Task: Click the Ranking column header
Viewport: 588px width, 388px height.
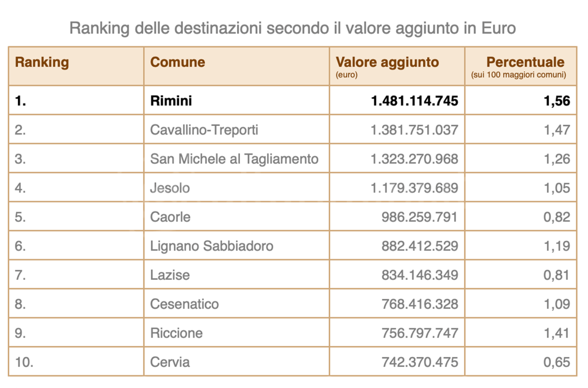Action: point(42,63)
